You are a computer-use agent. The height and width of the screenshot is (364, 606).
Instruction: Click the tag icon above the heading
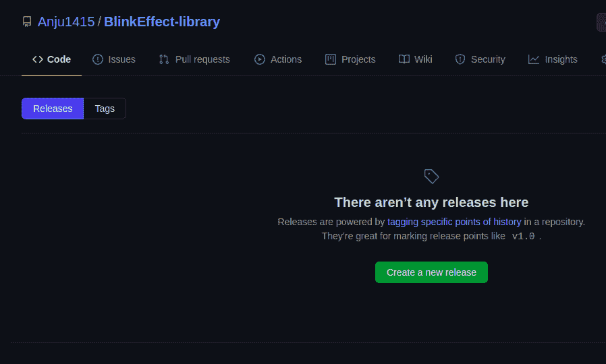[x=431, y=177]
